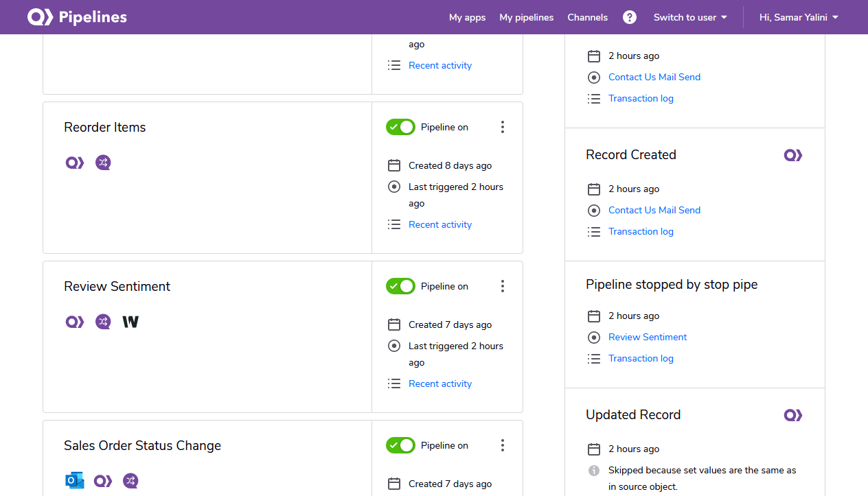Open Contact Us Mail Send link in top activity entry
This screenshot has height=496, width=868.
654,77
